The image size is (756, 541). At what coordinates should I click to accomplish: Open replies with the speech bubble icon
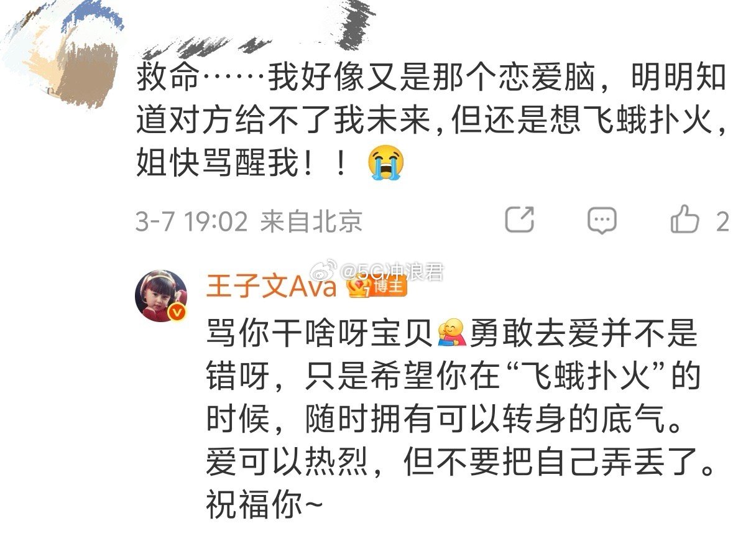(601, 221)
